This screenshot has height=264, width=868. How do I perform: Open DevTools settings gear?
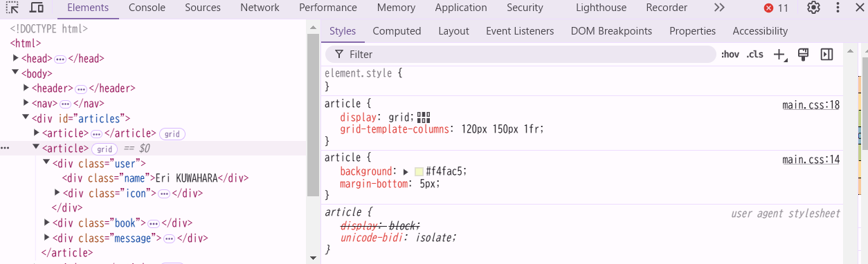pyautogui.click(x=814, y=8)
